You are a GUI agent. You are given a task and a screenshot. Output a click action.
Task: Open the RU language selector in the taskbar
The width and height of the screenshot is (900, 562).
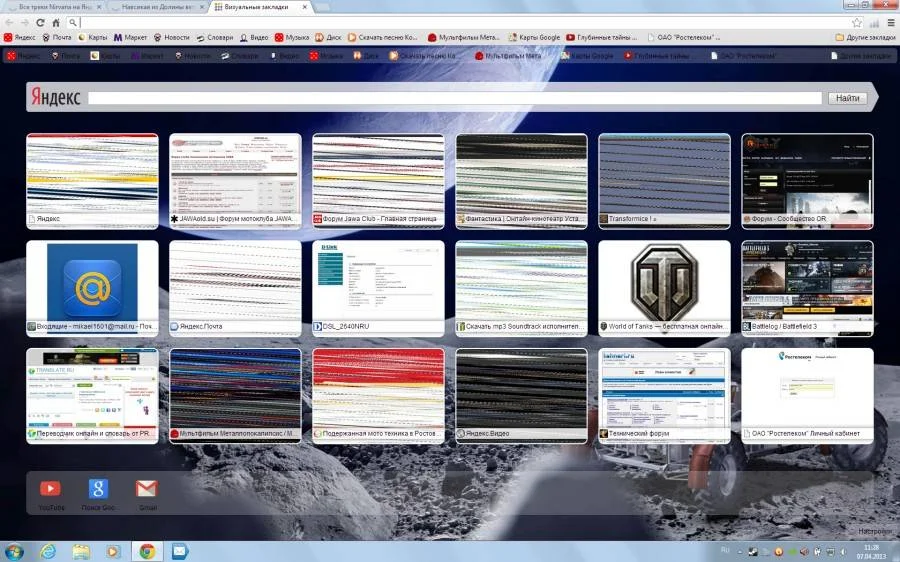(x=725, y=551)
